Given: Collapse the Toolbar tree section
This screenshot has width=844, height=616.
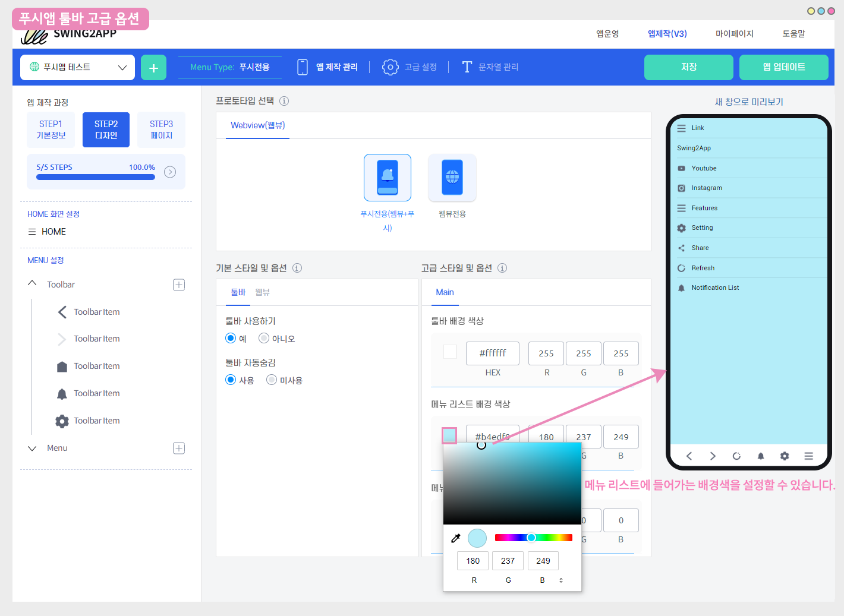Looking at the screenshot, I should 33,284.
